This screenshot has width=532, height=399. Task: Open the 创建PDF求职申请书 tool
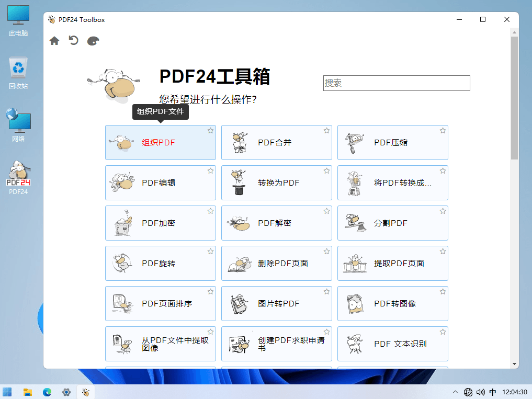pyautogui.click(x=276, y=344)
